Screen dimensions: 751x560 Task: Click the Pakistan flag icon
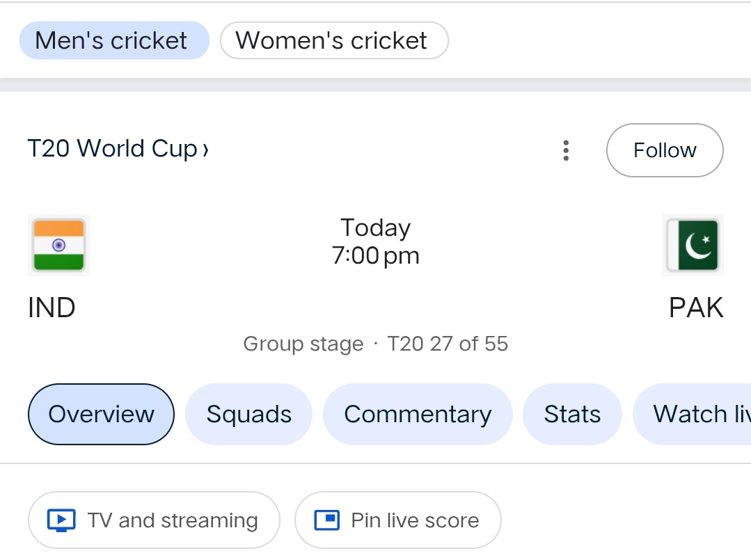click(x=693, y=245)
